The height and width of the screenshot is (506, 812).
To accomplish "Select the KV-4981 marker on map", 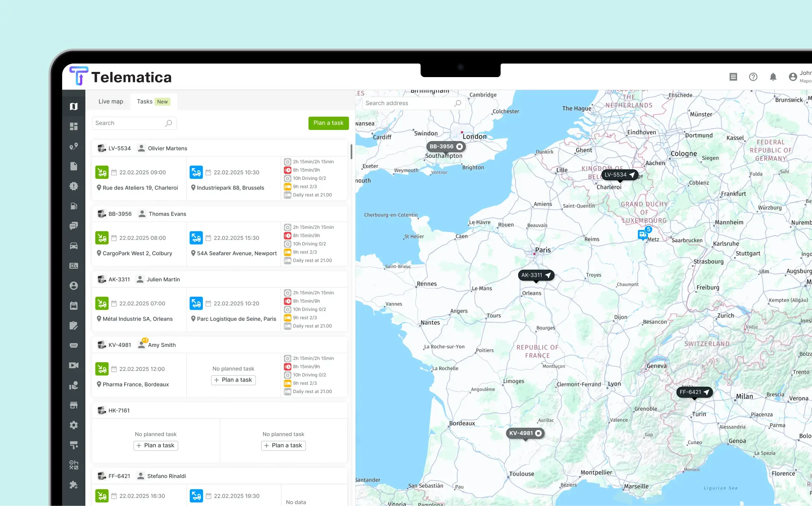I will pyautogui.click(x=525, y=433).
